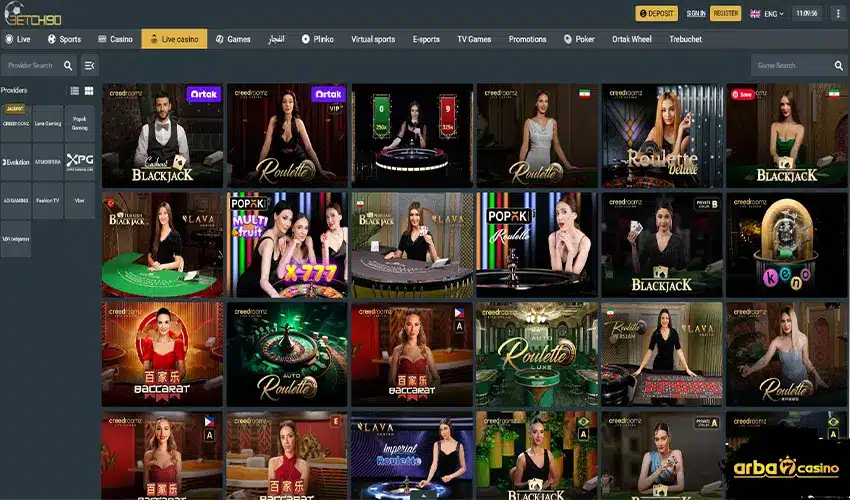Click the Register button
Viewport: 850px width, 500px height.
tap(726, 14)
